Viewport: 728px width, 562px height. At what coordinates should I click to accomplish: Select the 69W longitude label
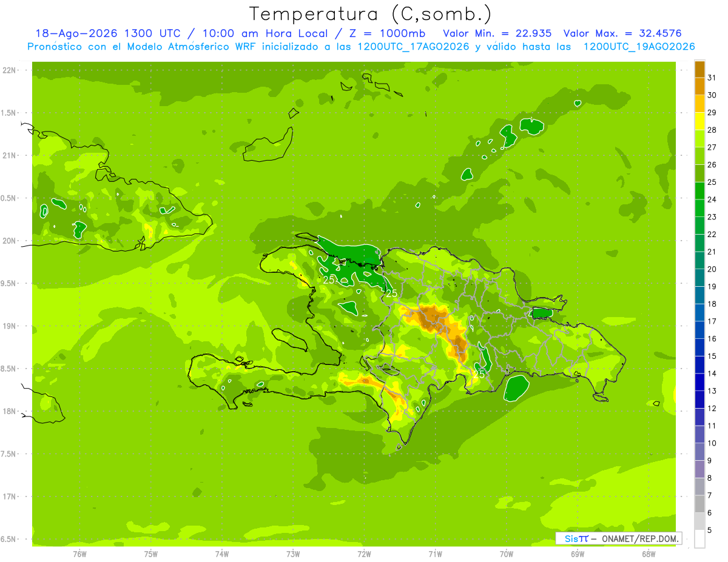tap(578, 554)
